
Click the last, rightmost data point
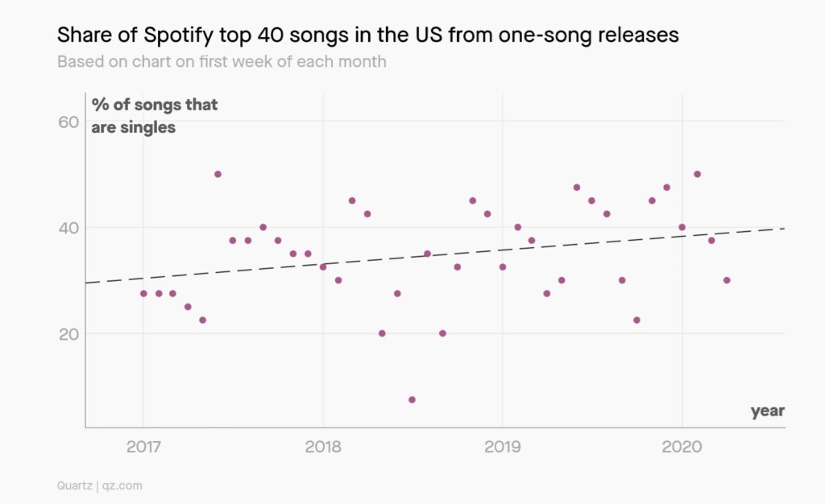(727, 280)
